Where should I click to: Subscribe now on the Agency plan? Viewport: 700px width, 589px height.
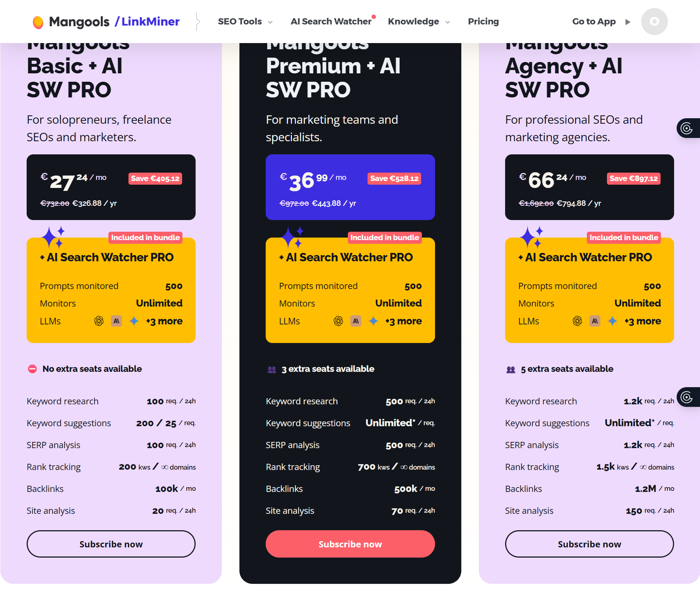589,544
